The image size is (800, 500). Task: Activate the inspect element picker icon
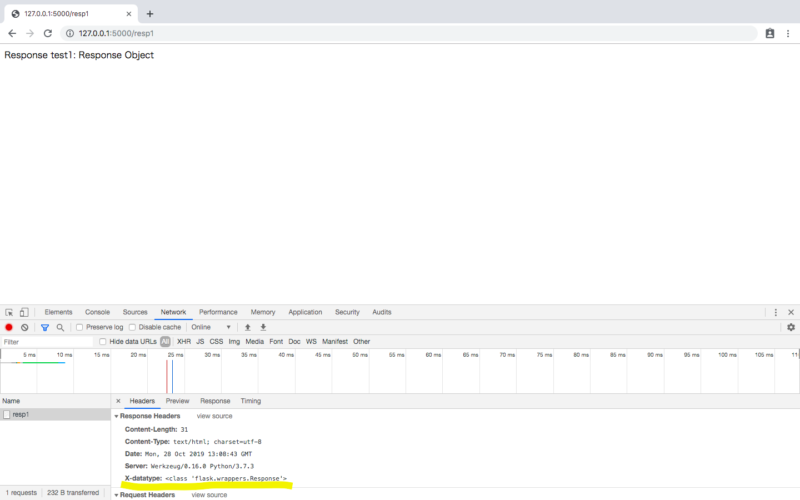[9, 312]
